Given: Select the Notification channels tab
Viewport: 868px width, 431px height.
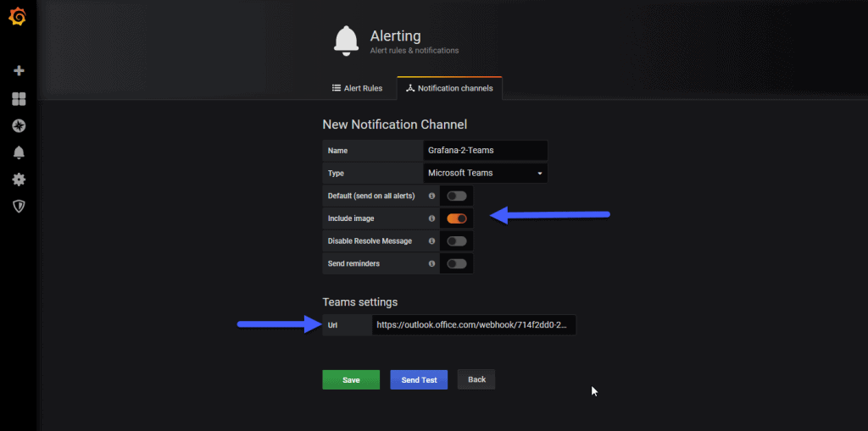Looking at the screenshot, I should point(449,88).
